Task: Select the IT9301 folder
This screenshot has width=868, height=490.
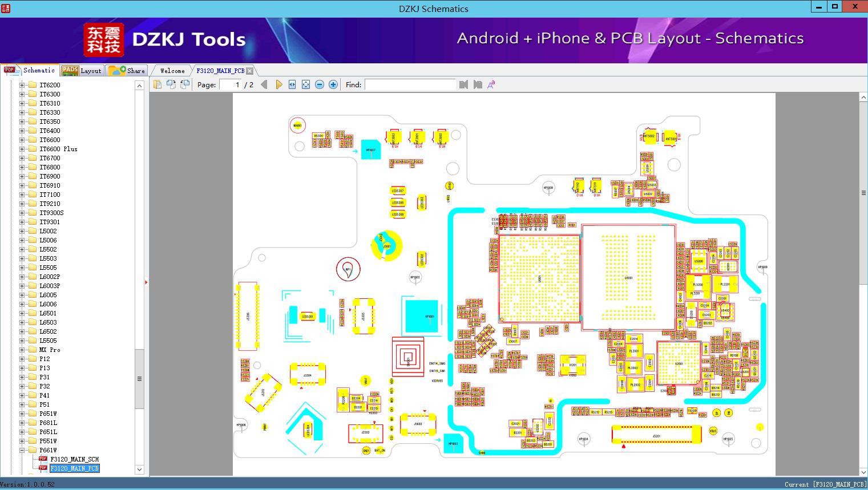Action: [50, 222]
